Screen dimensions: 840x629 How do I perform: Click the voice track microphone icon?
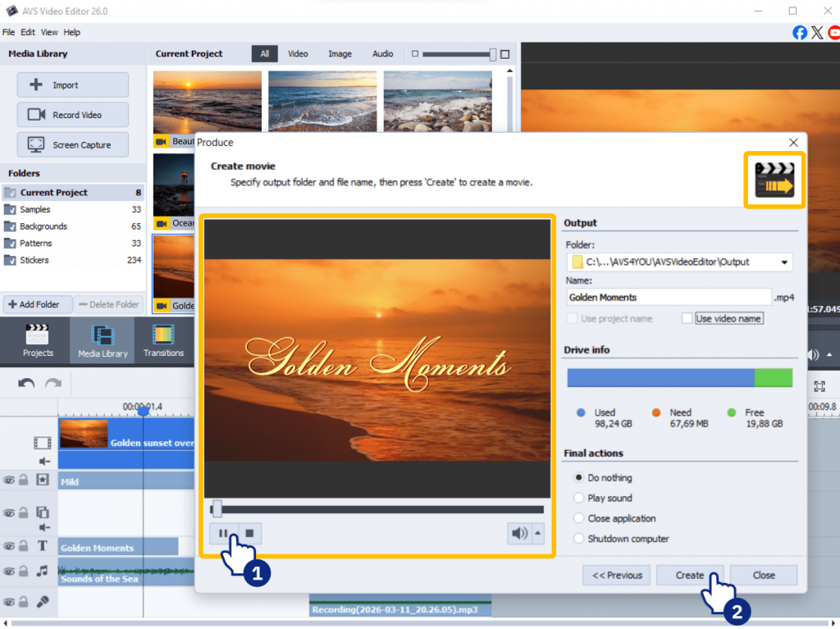coord(43,602)
